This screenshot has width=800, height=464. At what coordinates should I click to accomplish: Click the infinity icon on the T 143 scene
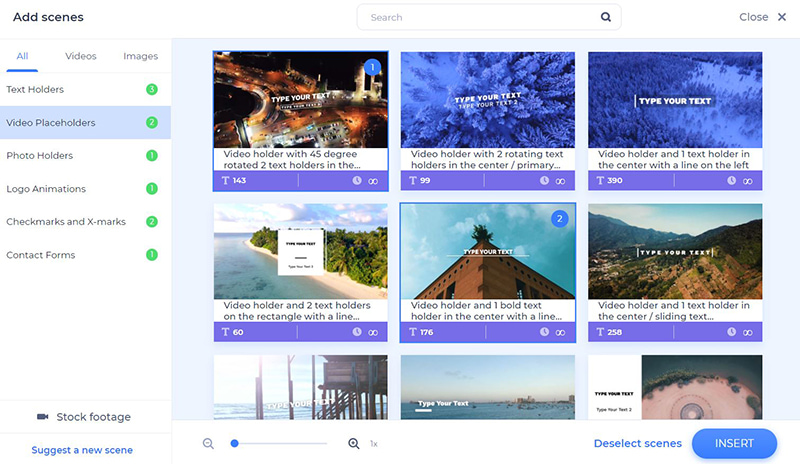[373, 181]
